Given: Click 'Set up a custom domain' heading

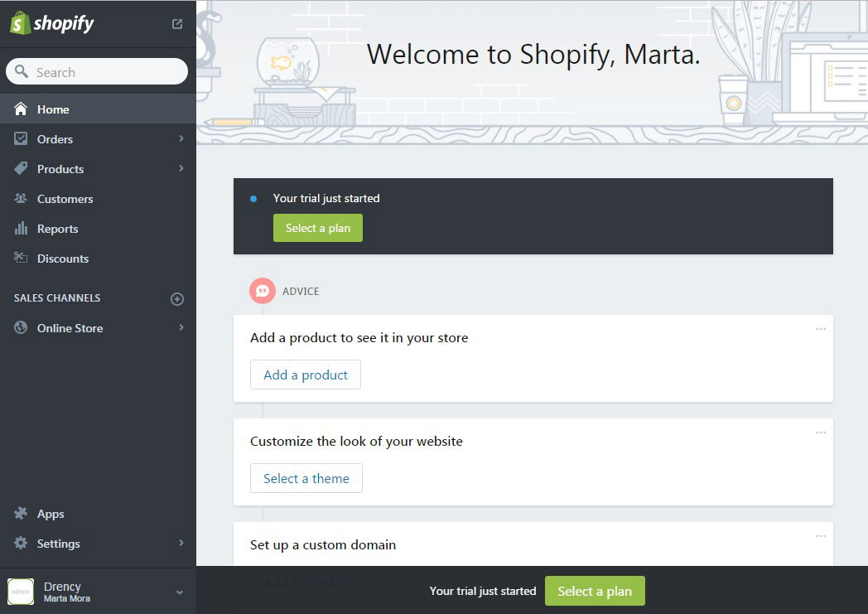Looking at the screenshot, I should (x=323, y=544).
